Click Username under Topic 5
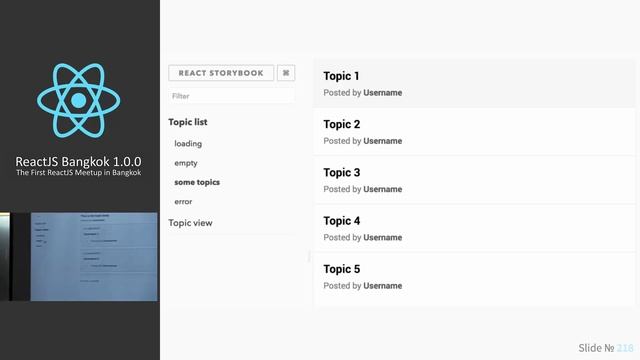 [x=382, y=286]
